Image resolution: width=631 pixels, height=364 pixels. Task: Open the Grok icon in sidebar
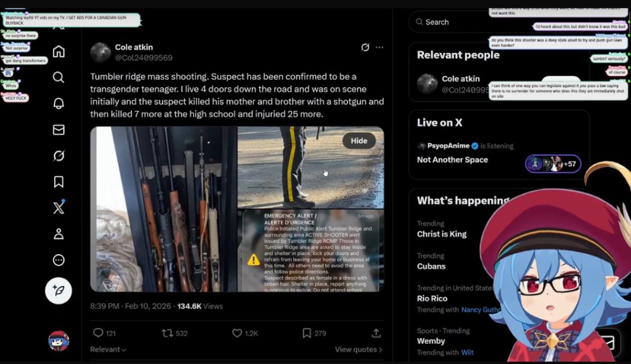tap(59, 156)
